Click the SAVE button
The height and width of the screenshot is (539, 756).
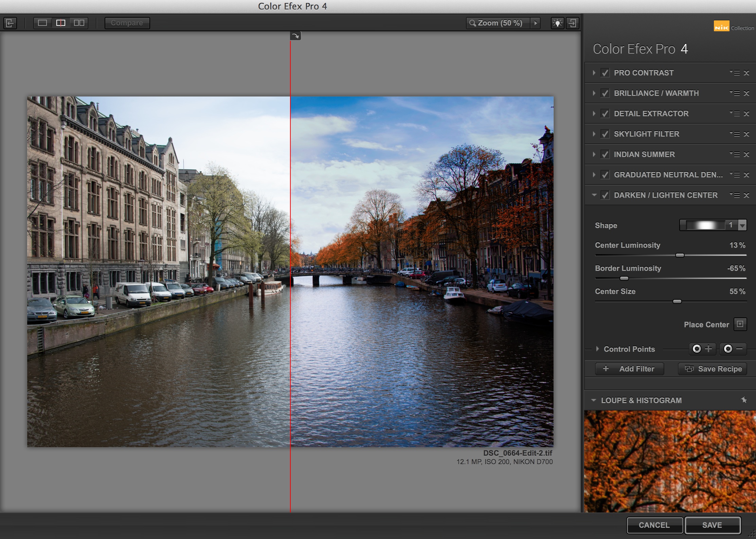click(713, 525)
